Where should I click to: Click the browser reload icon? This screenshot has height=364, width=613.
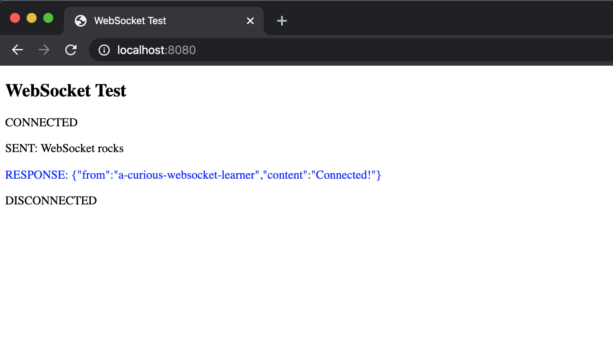point(71,50)
